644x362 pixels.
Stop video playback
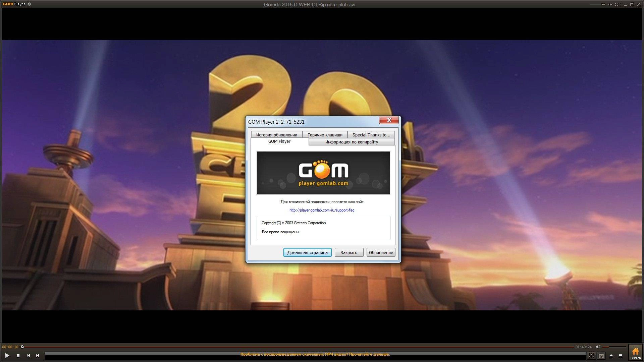18,356
